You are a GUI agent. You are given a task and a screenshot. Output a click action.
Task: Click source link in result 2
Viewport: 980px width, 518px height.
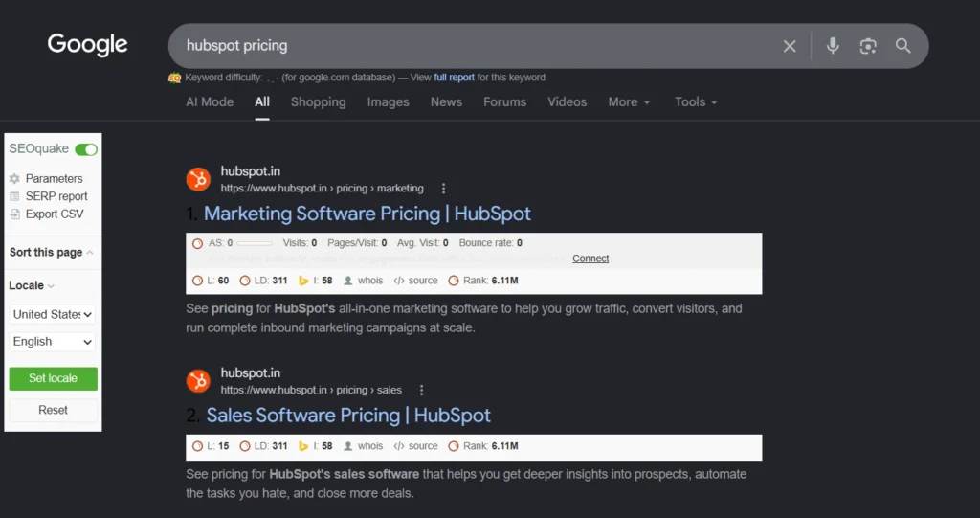pyautogui.click(x=423, y=447)
